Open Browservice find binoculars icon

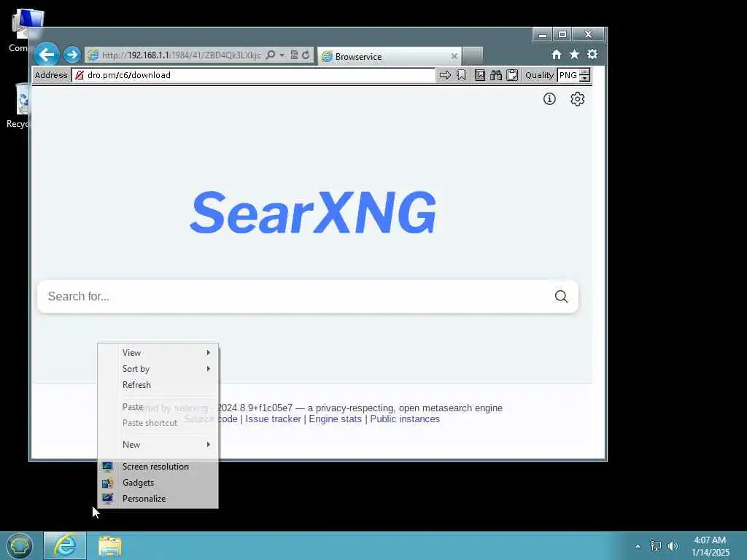(x=496, y=75)
